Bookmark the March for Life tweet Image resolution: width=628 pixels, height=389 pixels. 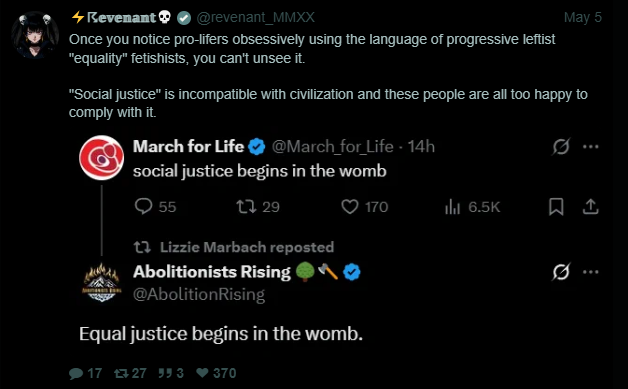click(x=556, y=207)
